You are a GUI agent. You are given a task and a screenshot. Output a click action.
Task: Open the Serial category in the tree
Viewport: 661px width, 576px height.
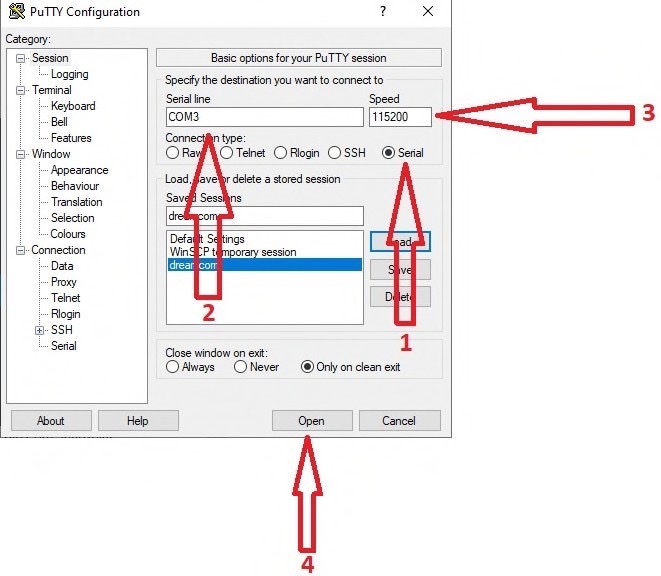(x=64, y=346)
